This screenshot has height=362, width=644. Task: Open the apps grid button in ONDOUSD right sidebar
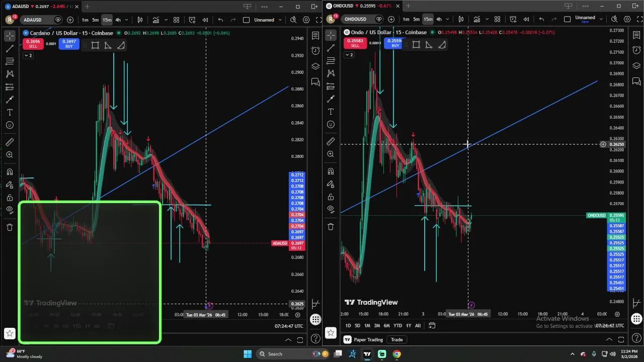[x=636, y=319]
